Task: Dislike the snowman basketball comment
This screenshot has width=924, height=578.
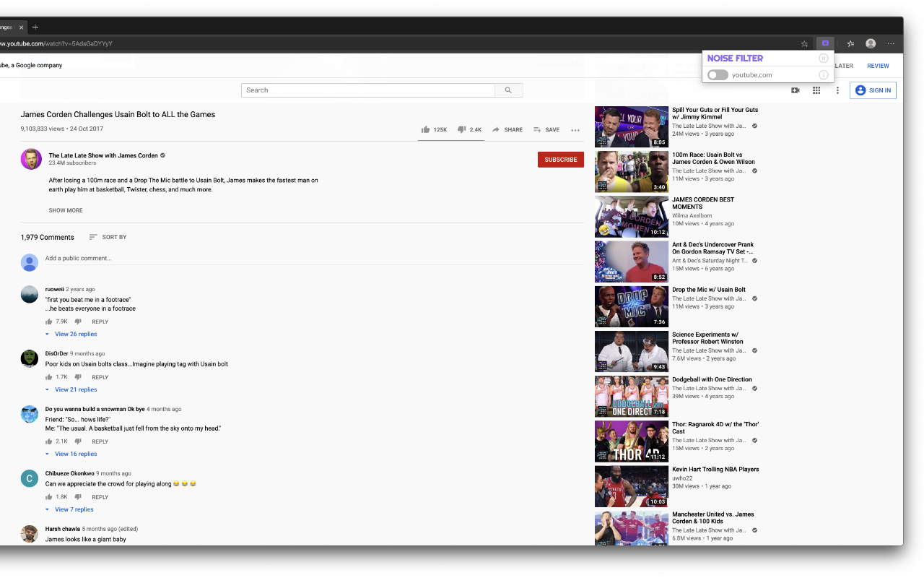Action: [78, 441]
